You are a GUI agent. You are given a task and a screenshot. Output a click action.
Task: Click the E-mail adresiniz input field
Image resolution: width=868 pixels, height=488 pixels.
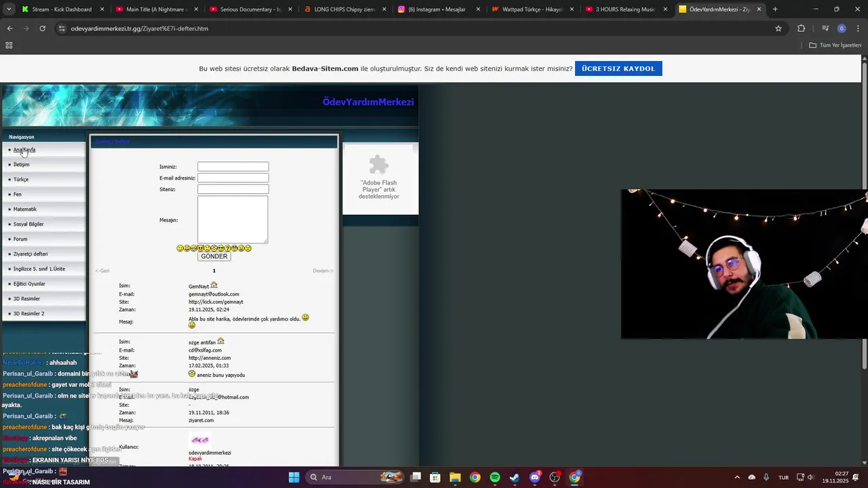coord(233,178)
